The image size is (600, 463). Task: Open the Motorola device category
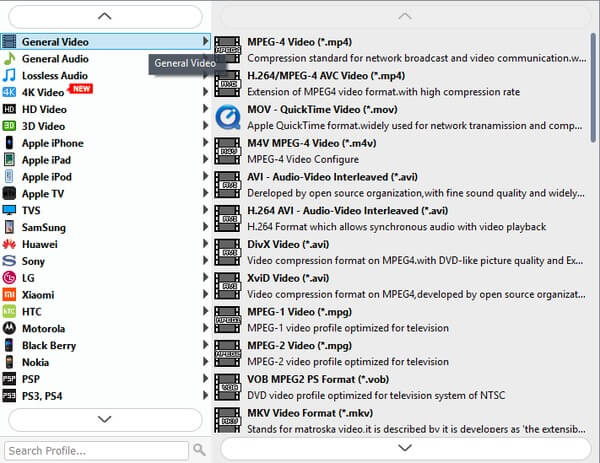(106, 328)
